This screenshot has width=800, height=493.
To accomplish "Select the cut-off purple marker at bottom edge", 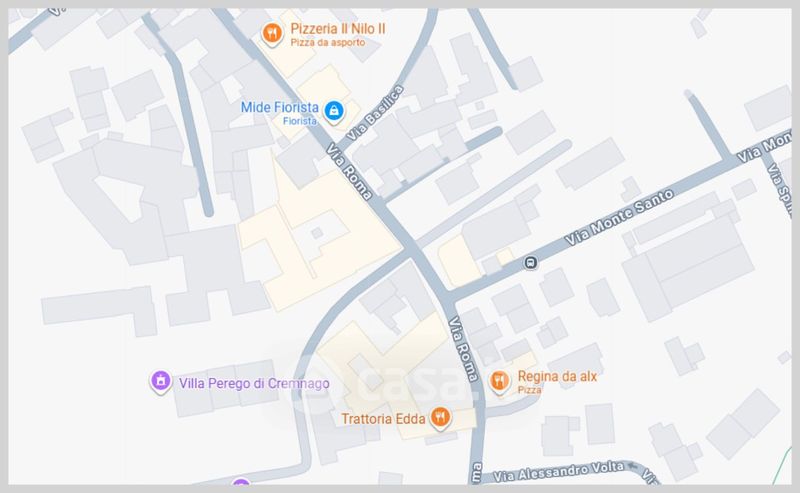I will (x=241, y=481).
